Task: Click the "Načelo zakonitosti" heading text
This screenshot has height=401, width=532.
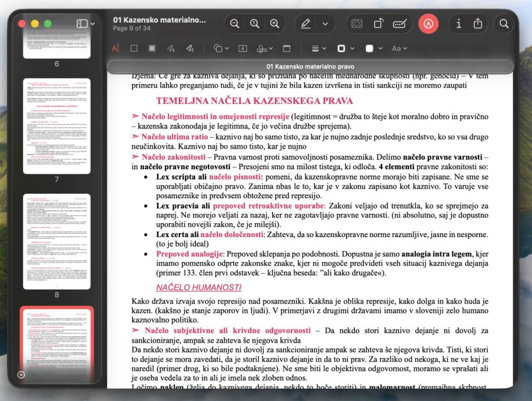Action: coord(174,157)
